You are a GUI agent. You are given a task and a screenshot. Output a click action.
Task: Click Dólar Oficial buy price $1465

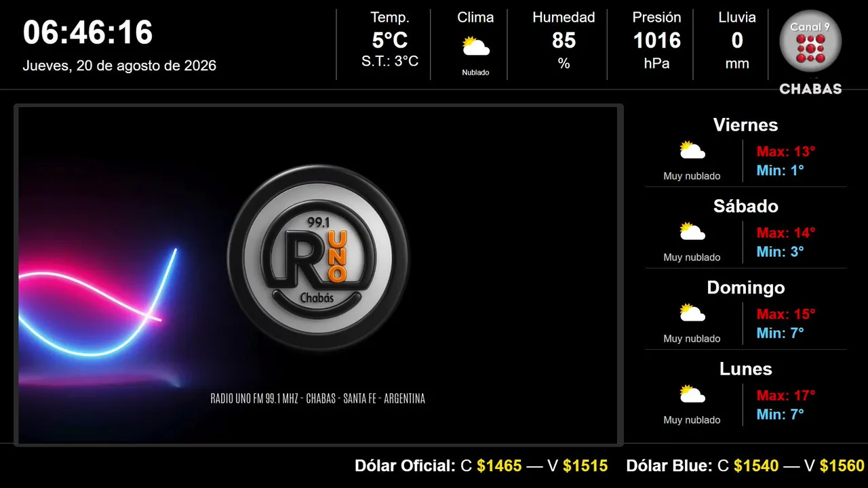click(499, 466)
